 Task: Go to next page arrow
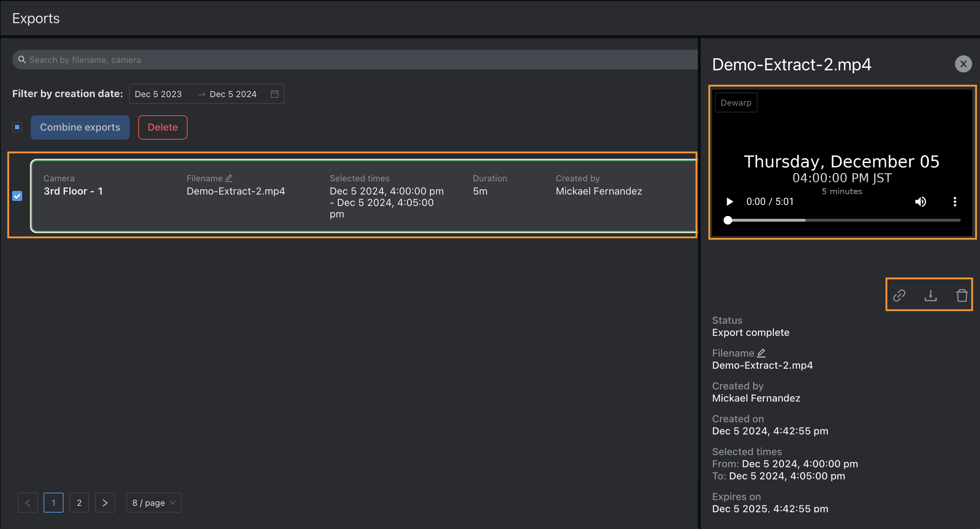[105, 503]
